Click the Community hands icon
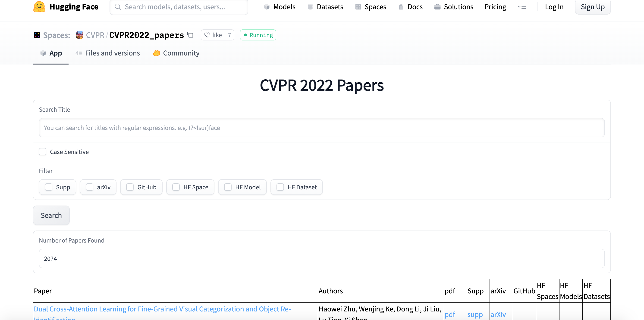The height and width of the screenshot is (320, 644). point(157,53)
